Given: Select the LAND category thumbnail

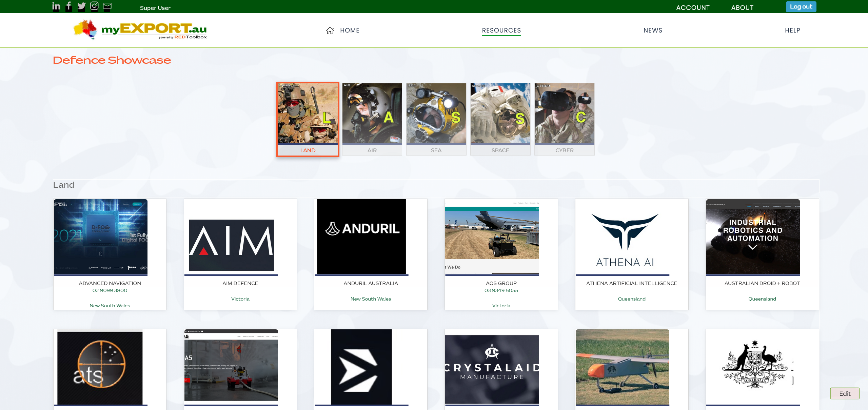Looking at the screenshot, I should click(308, 114).
